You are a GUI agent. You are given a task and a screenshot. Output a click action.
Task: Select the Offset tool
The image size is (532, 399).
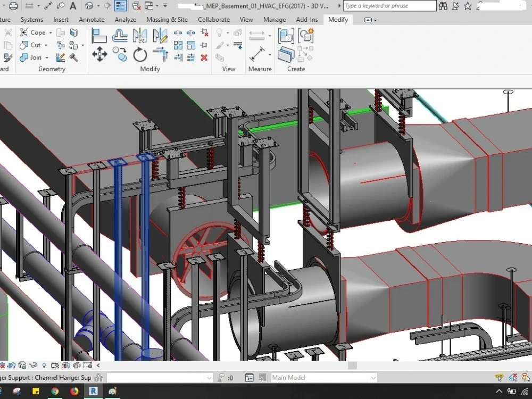coord(120,35)
